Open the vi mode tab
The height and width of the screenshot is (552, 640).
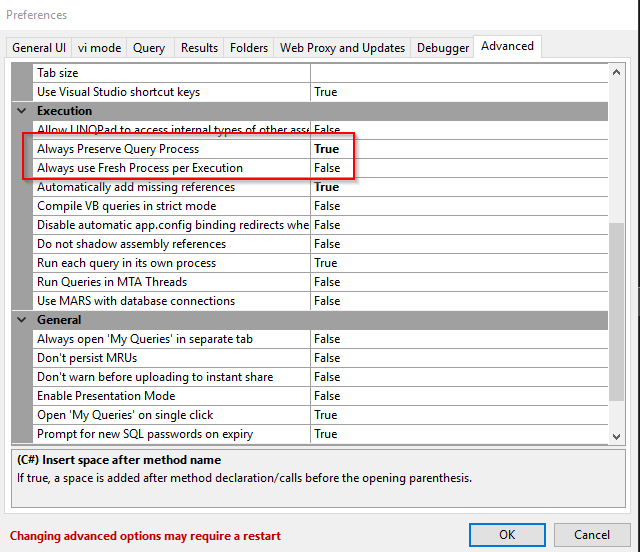tap(100, 48)
